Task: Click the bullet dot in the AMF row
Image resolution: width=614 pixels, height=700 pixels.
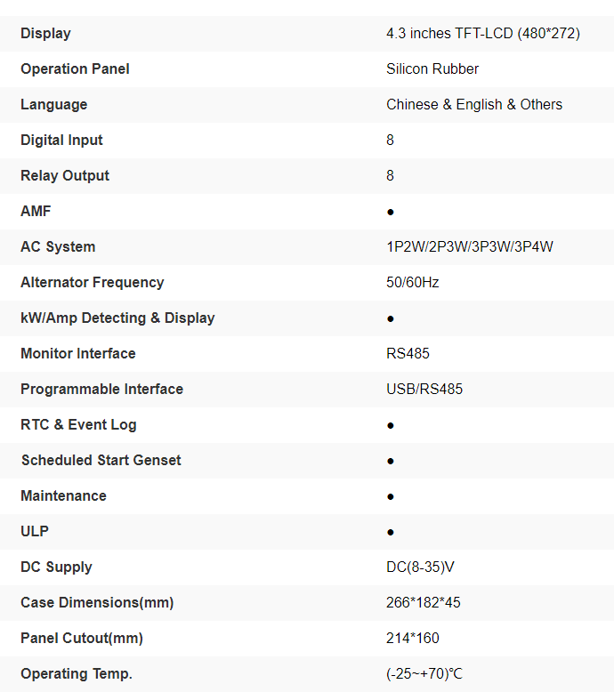Action: point(391,213)
